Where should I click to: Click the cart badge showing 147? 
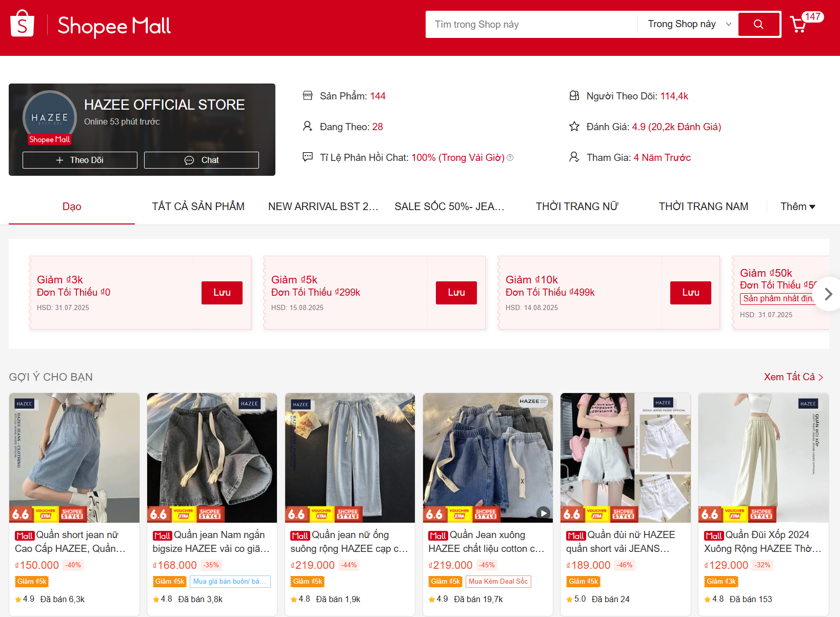click(812, 17)
